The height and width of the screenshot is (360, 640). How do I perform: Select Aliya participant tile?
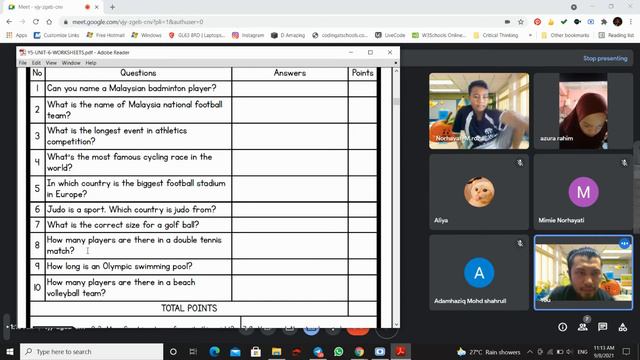(479, 191)
